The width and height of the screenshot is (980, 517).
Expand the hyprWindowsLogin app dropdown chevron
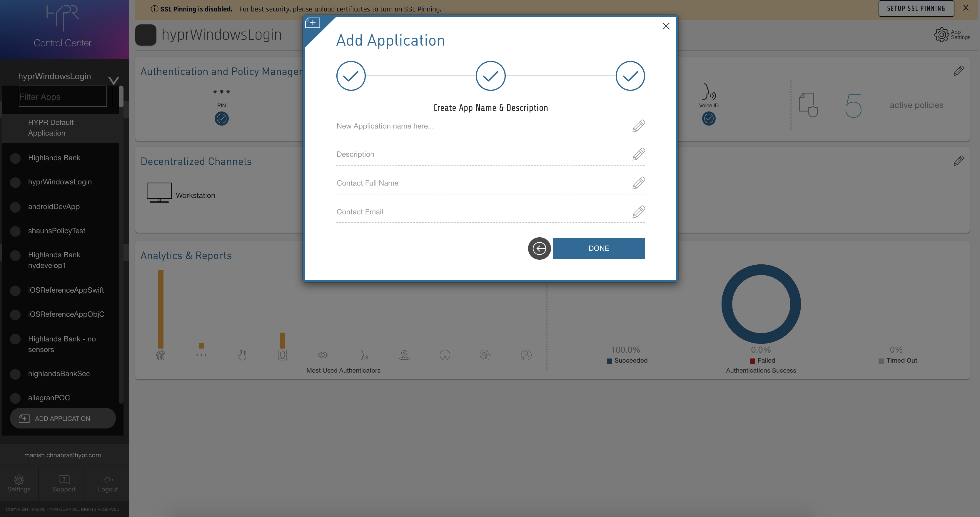(x=113, y=80)
